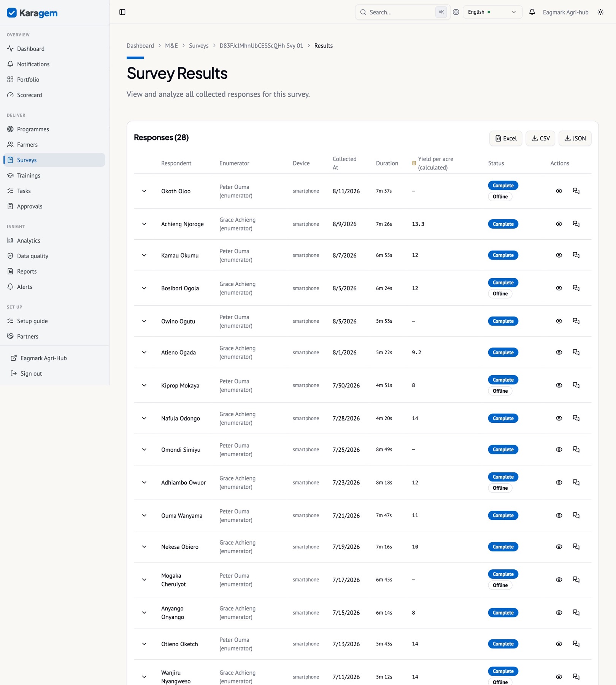
Task: Click the globe language icon
Action: pyautogui.click(x=456, y=12)
